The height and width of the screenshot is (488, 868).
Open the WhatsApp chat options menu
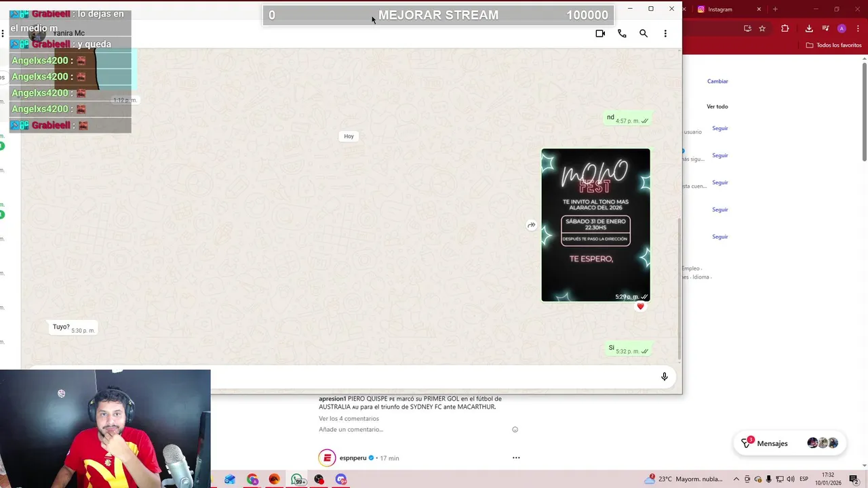tap(665, 33)
